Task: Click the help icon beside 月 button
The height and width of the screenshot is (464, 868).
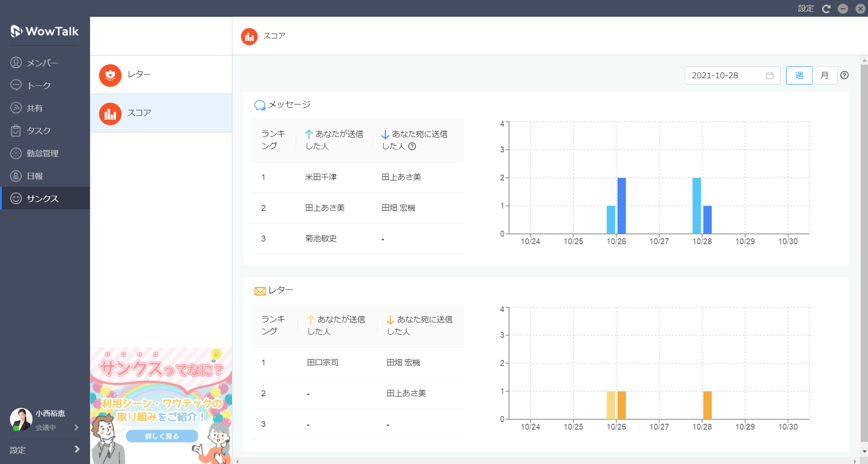Action: tap(844, 76)
